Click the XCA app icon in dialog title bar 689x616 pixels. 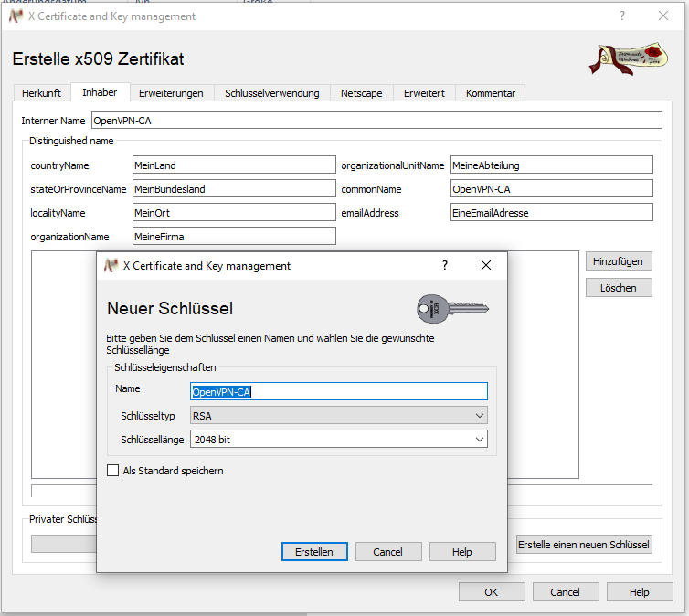[111, 266]
